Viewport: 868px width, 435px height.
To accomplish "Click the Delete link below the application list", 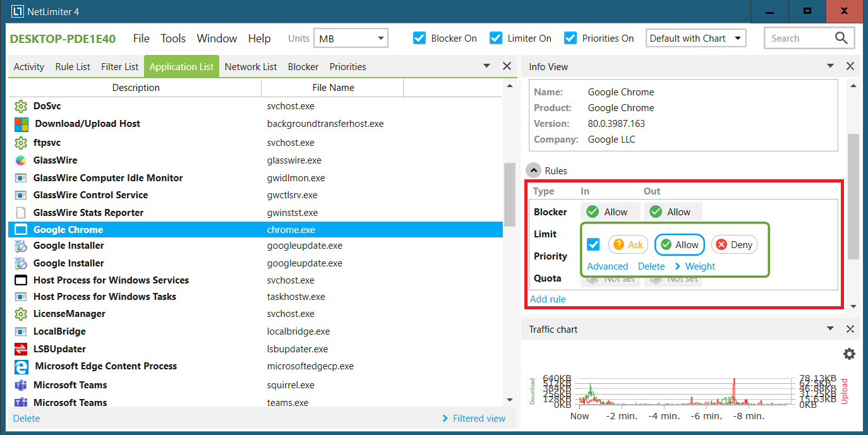I will click(27, 418).
